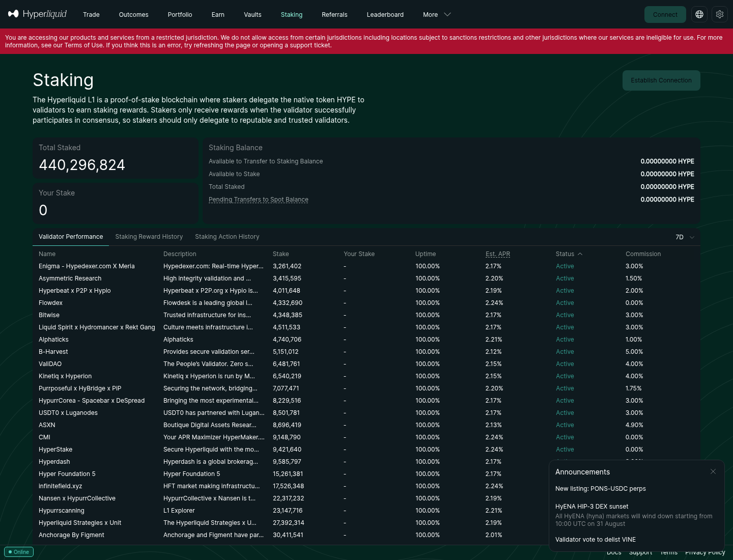
Task: Sort the table by Name column
Action: [47, 254]
